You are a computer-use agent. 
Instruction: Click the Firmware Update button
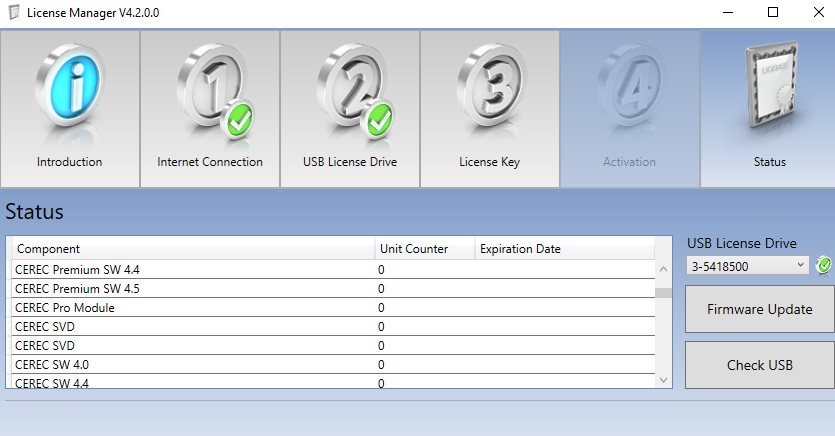pyautogui.click(x=760, y=309)
